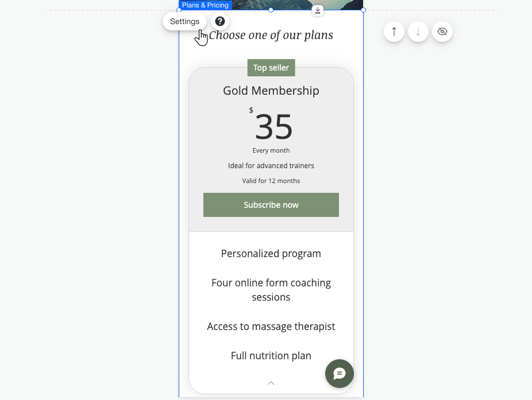Open the chat assistant bubble
This screenshot has width=532, height=400.
(339, 374)
